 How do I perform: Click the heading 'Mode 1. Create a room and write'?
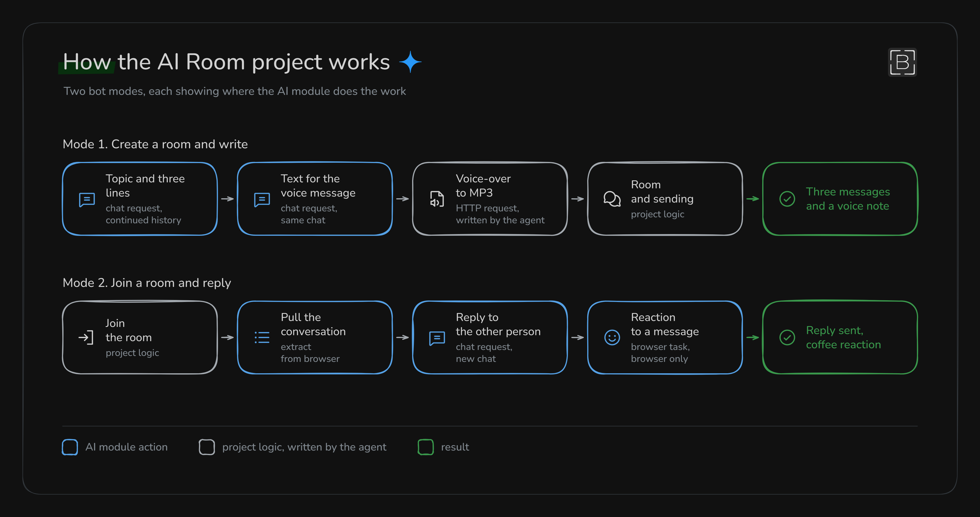pos(155,144)
